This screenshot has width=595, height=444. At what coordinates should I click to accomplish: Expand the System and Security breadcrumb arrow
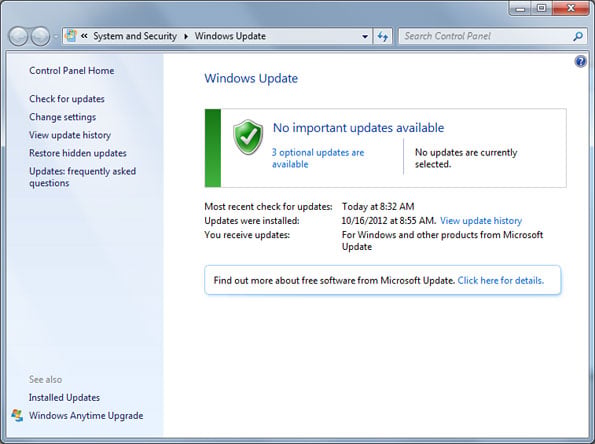point(186,36)
